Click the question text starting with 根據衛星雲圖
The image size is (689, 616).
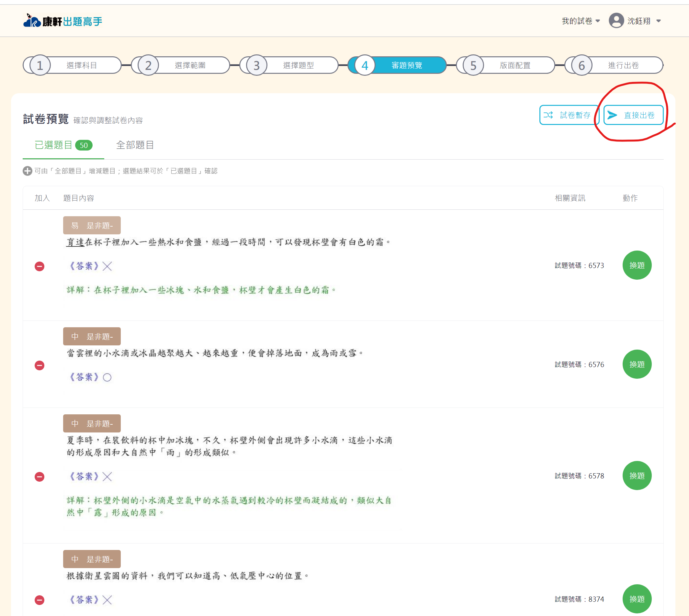(187, 576)
